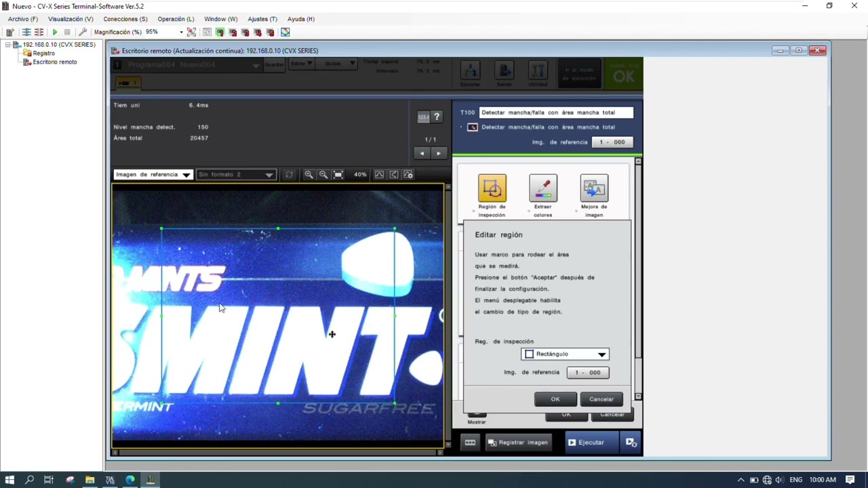Click the settings panel vertical scrollbar
This screenshot has height=488, width=868.
tap(638, 278)
